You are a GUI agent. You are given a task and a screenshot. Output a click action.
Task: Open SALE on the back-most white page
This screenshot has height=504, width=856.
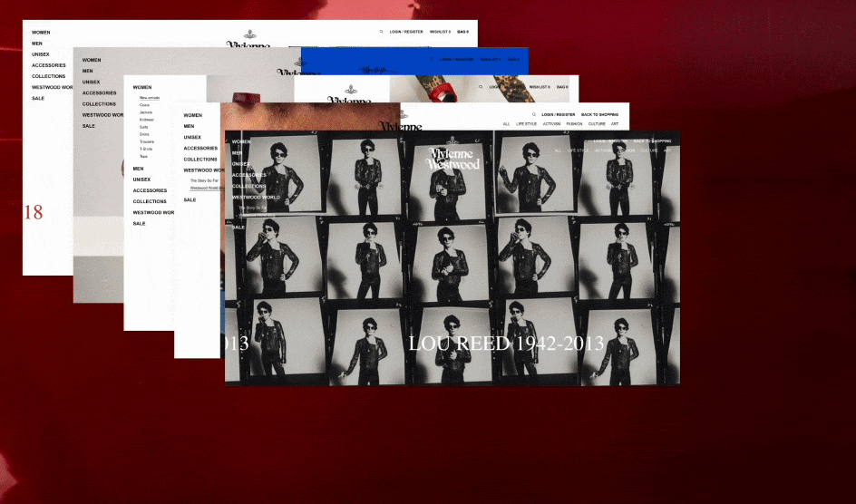tap(38, 98)
